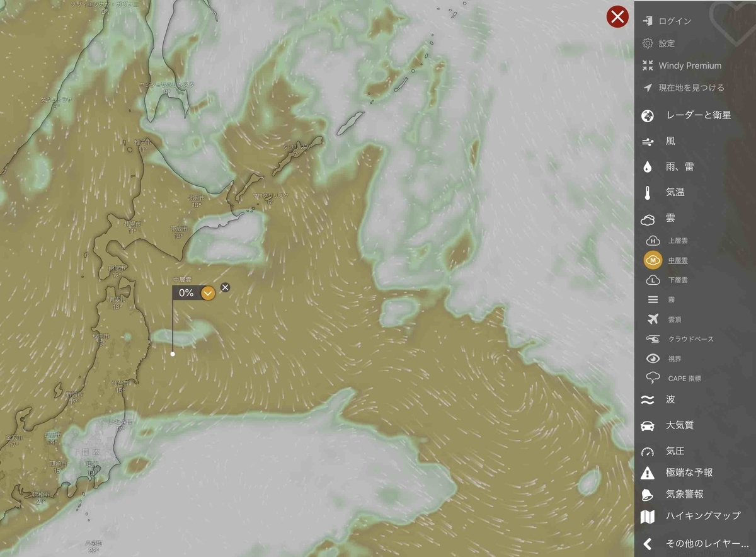Choose the クラウドベース helicopter icon
The height and width of the screenshot is (557, 756).
coord(653,339)
